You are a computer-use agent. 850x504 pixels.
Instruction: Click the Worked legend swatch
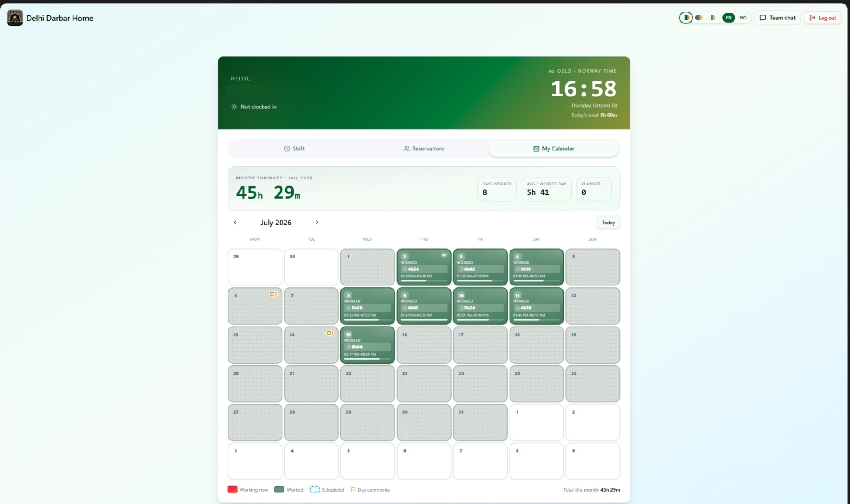279,489
